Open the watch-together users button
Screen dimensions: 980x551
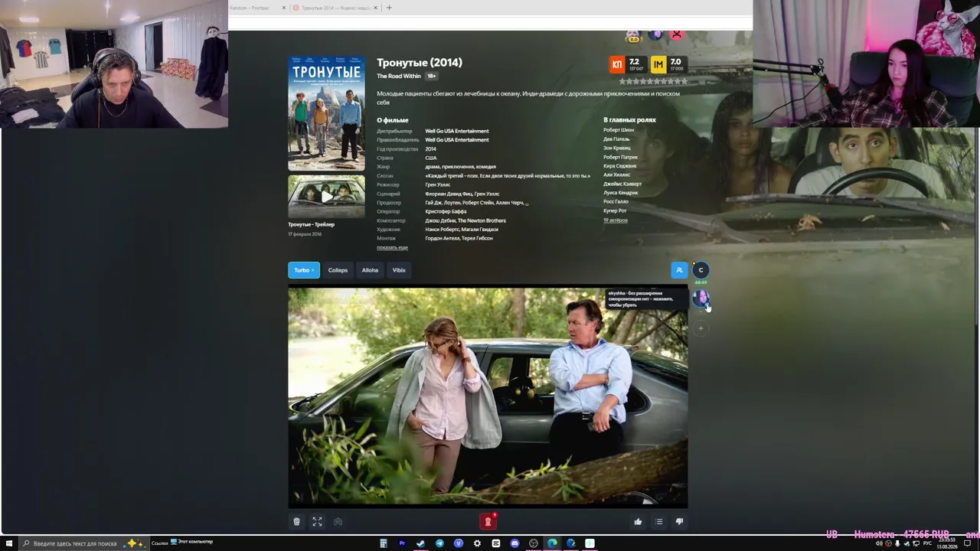point(679,270)
